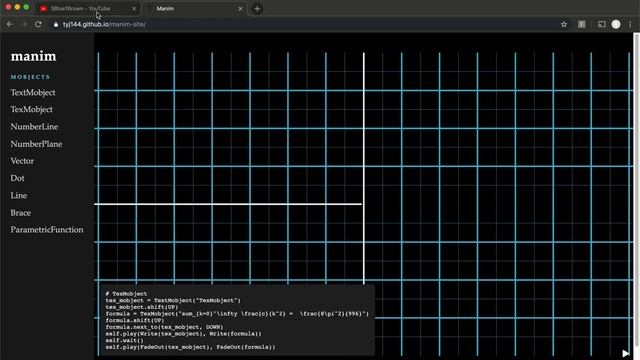Click the 'self.wait()' code line
The image size is (640, 360).
point(124,340)
